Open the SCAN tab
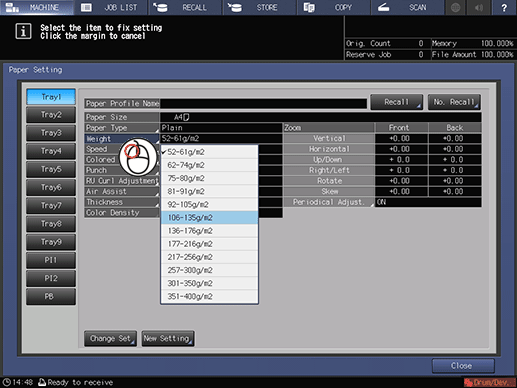Viewport: 517px width, 388px height. [408, 7]
